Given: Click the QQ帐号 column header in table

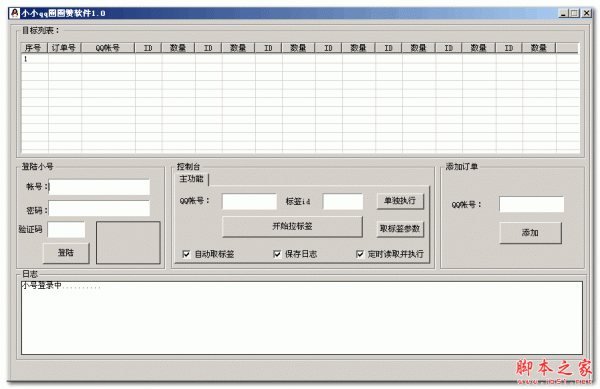Looking at the screenshot, I should pos(108,48).
